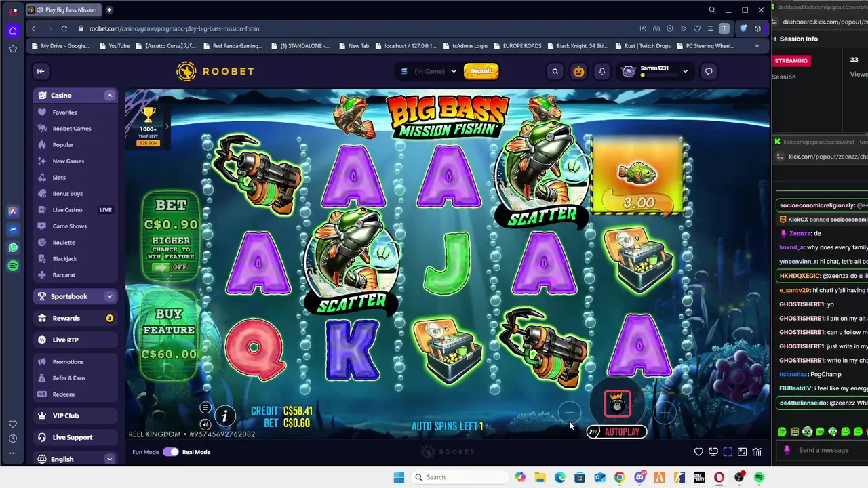Open the Rewards section
Screen dimensions: 868x488
[x=75, y=318]
